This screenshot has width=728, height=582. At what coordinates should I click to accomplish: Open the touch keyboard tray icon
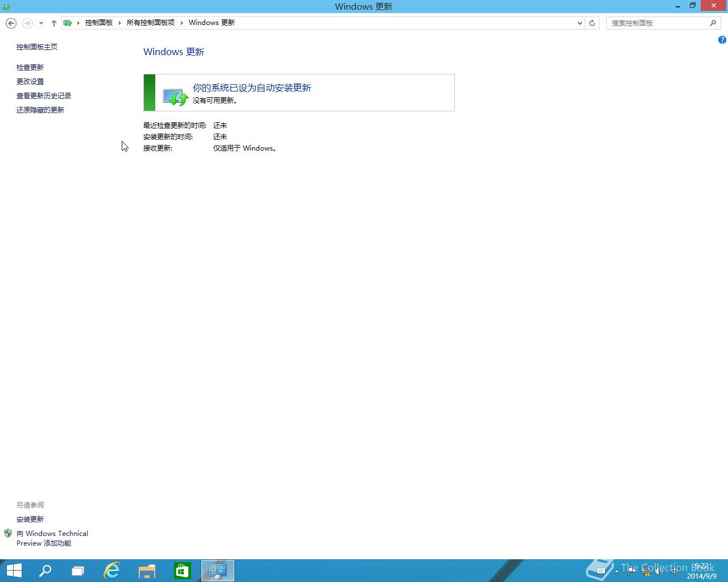(x=601, y=571)
